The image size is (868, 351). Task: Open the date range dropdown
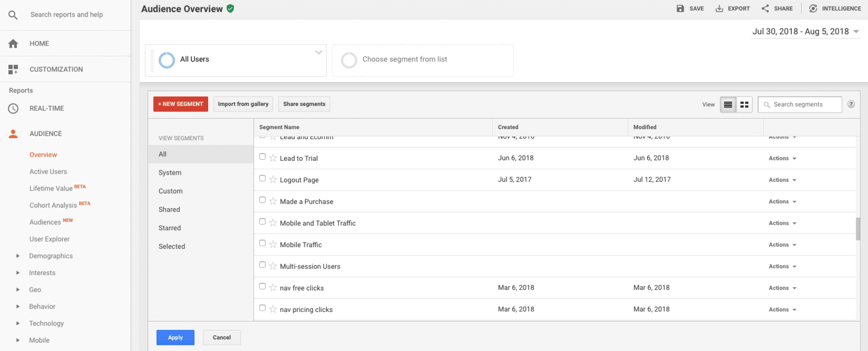coord(805,31)
